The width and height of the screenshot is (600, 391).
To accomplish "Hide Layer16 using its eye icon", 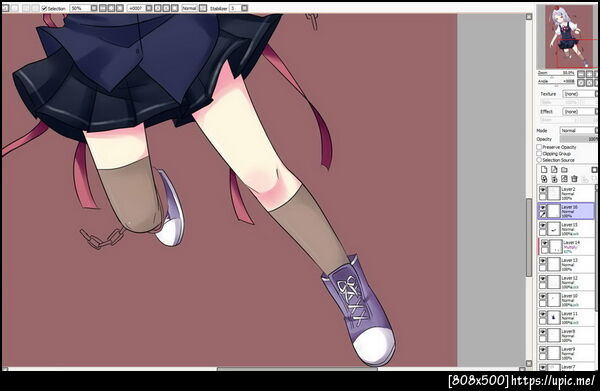I will point(543,208).
